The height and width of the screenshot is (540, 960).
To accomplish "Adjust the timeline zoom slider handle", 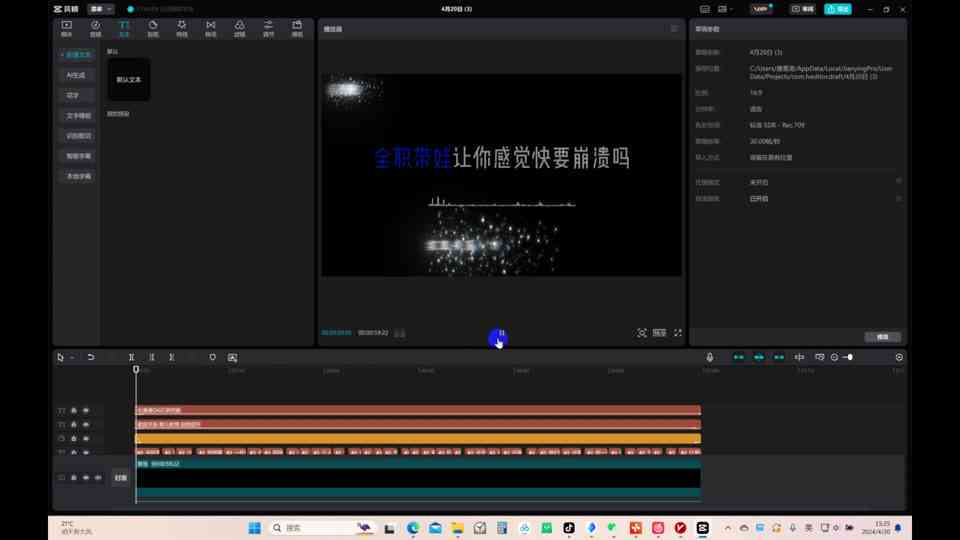I will click(850, 357).
